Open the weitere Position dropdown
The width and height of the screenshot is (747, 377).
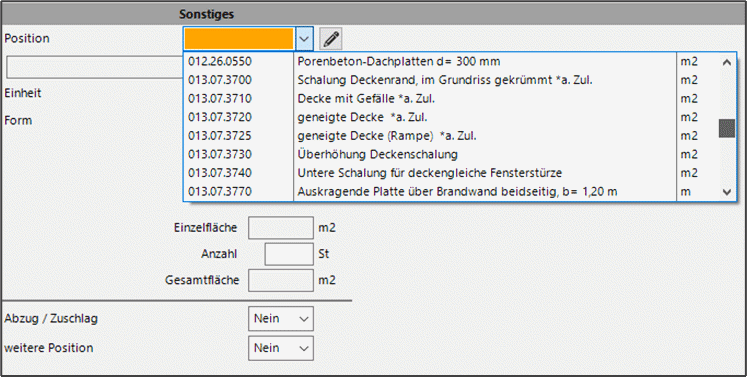point(281,348)
